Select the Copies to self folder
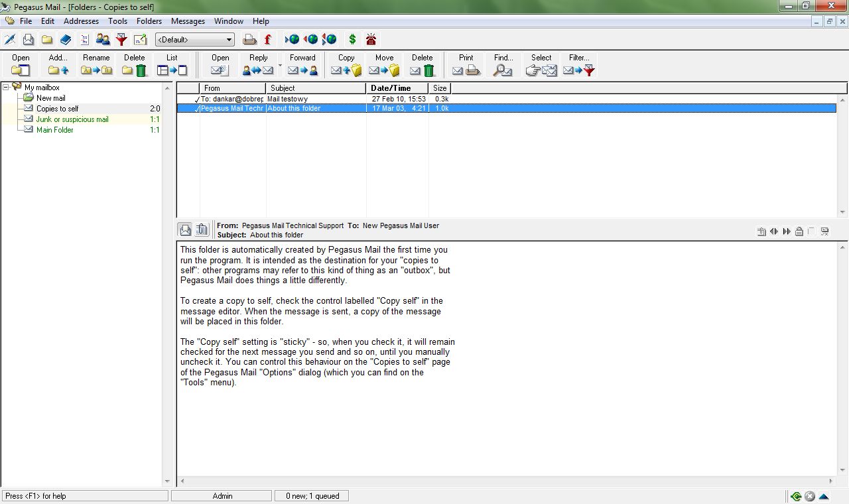The height and width of the screenshot is (504, 849). click(57, 109)
